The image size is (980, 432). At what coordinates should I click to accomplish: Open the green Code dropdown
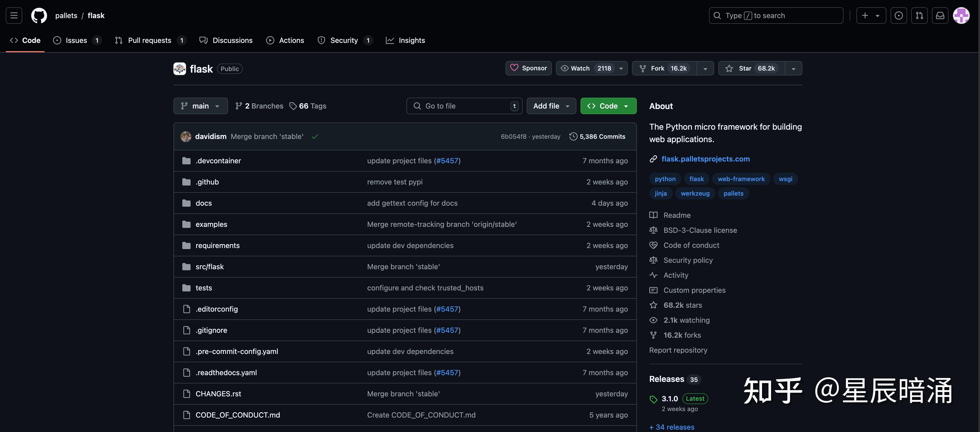tap(608, 106)
